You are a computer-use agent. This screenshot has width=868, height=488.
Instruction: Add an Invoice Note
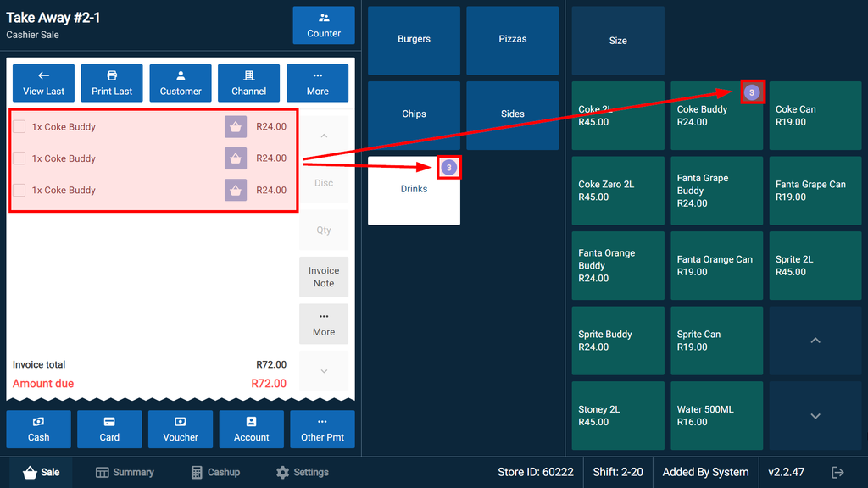324,277
